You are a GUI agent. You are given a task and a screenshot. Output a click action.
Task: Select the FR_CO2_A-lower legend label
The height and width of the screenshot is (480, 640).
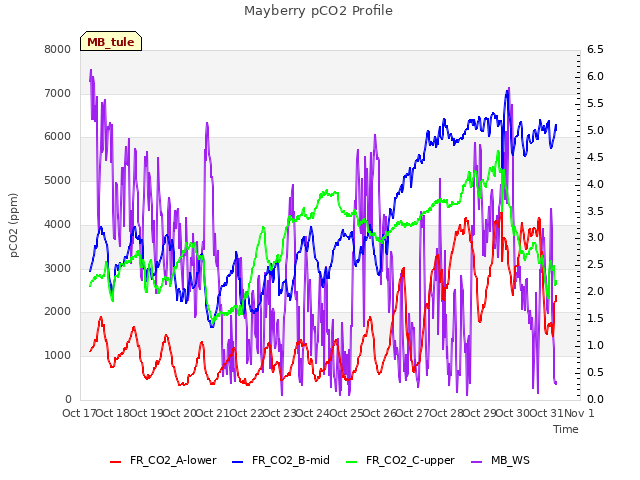(173, 460)
